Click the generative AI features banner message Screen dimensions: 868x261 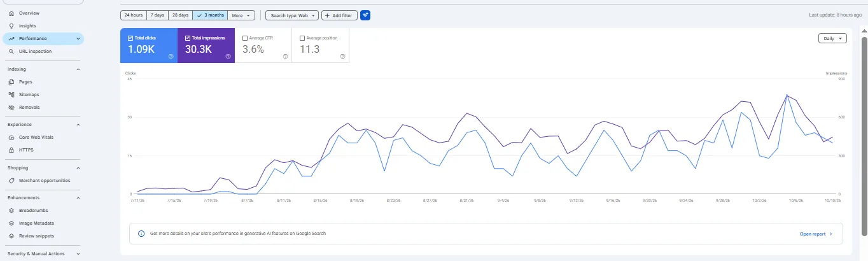click(237, 234)
